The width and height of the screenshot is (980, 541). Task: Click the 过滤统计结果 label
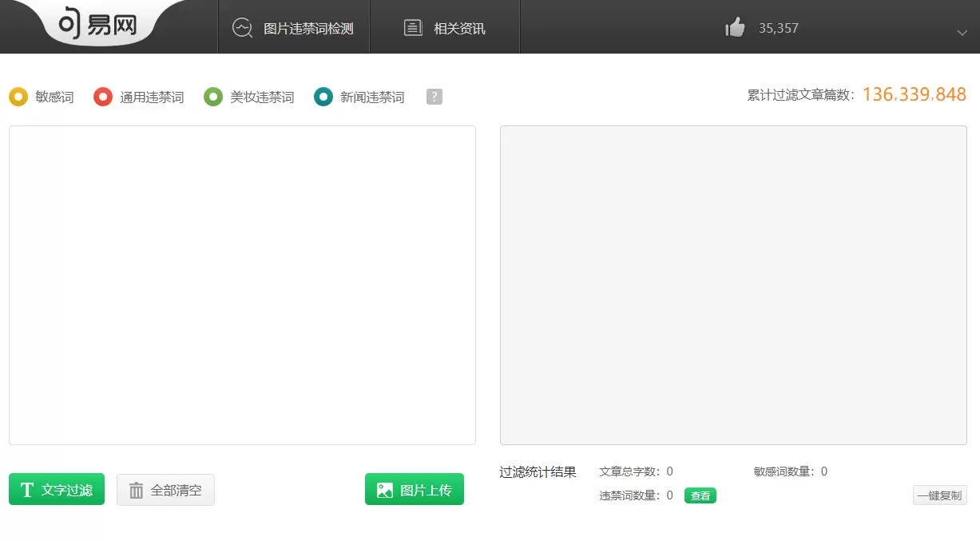[538, 471]
